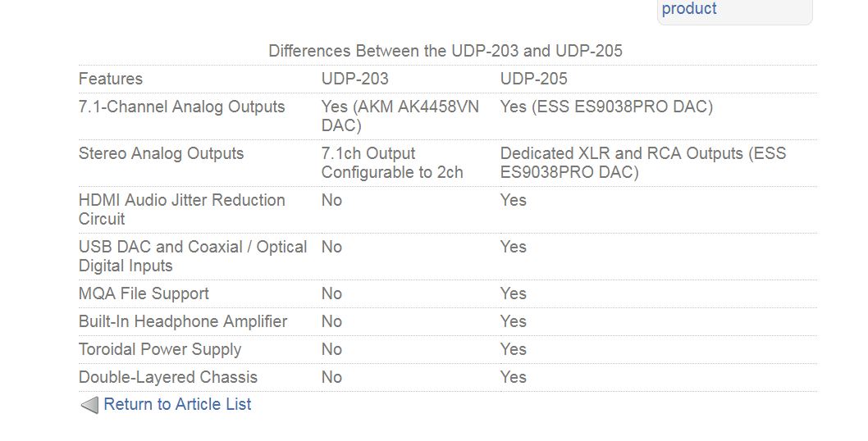Open the Return to Article List link

(177, 404)
